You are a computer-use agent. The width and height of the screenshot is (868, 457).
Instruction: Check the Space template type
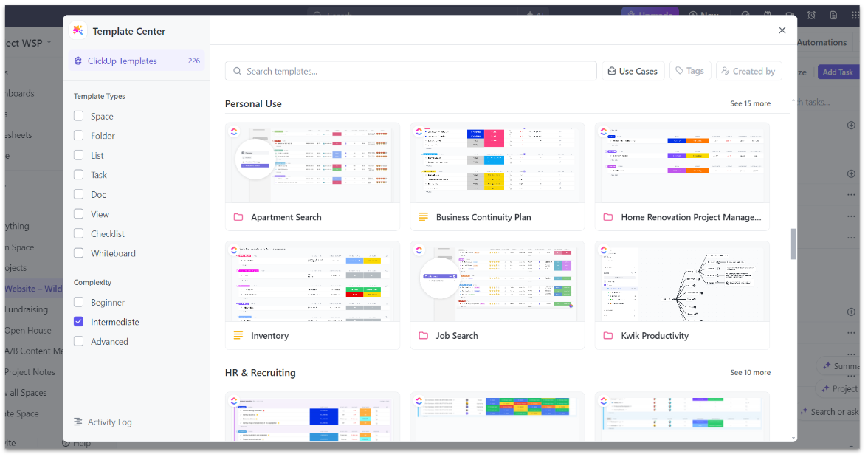tap(78, 116)
